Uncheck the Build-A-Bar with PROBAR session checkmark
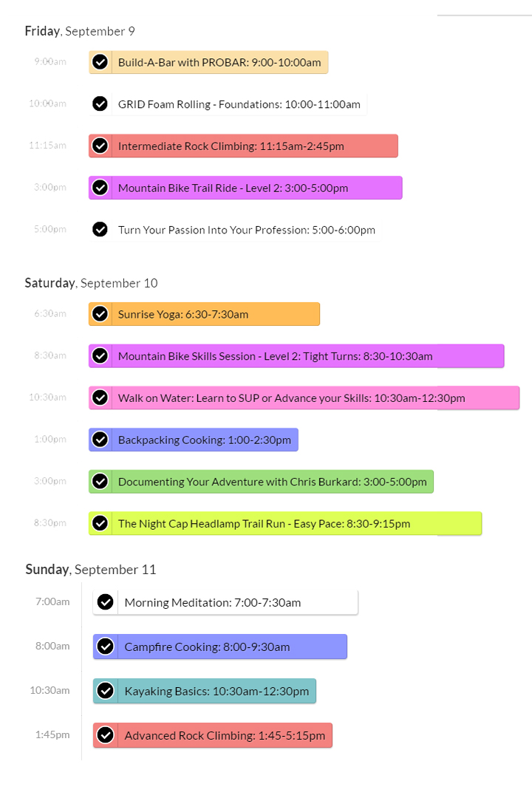This screenshot has width=532, height=798. pyautogui.click(x=100, y=62)
